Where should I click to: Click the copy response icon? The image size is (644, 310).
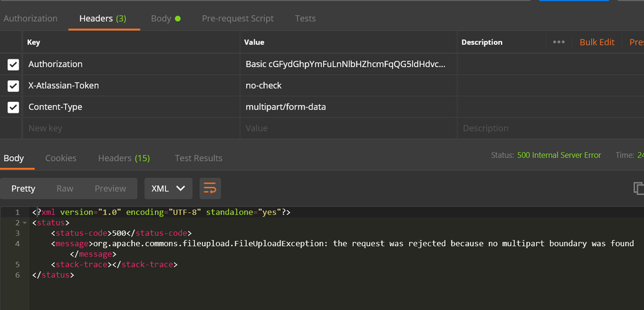639,188
